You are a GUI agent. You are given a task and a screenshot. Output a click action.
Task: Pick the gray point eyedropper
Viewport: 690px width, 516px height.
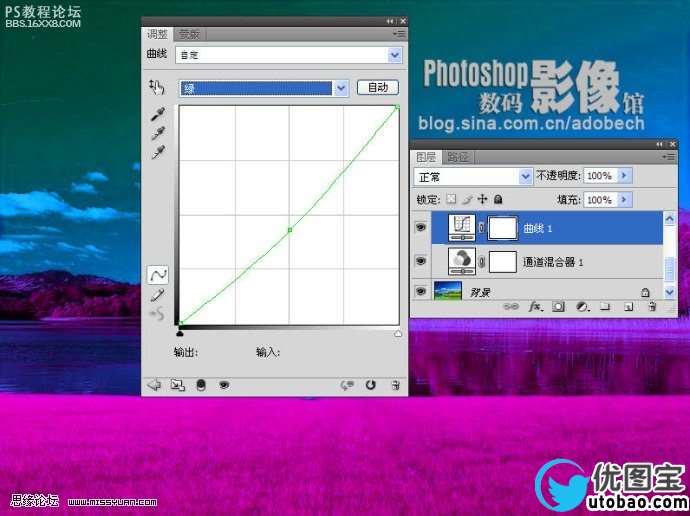(x=158, y=133)
